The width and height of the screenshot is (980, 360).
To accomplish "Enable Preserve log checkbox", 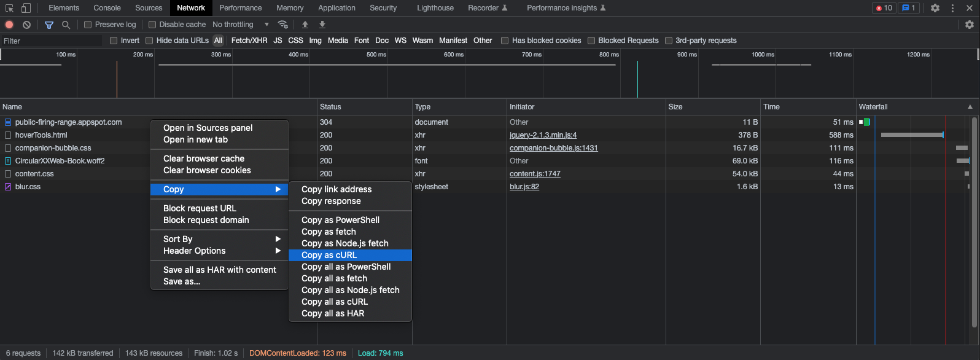I will coord(88,25).
